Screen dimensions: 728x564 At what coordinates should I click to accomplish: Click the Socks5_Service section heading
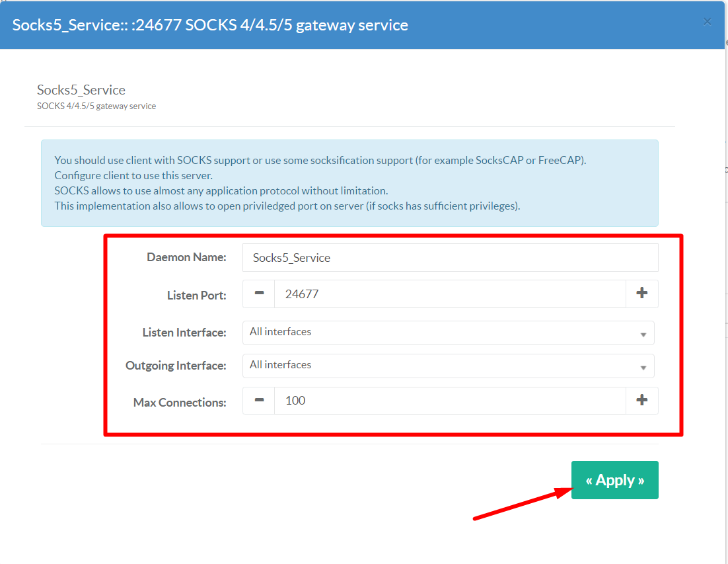[x=81, y=90]
